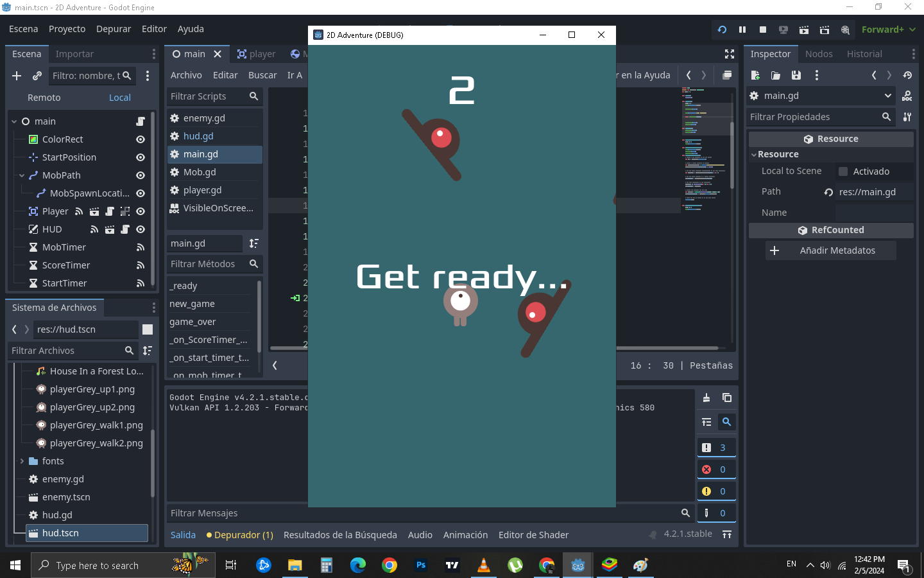
Task: Collapse the MobPath tree node
Action: [x=22, y=175]
